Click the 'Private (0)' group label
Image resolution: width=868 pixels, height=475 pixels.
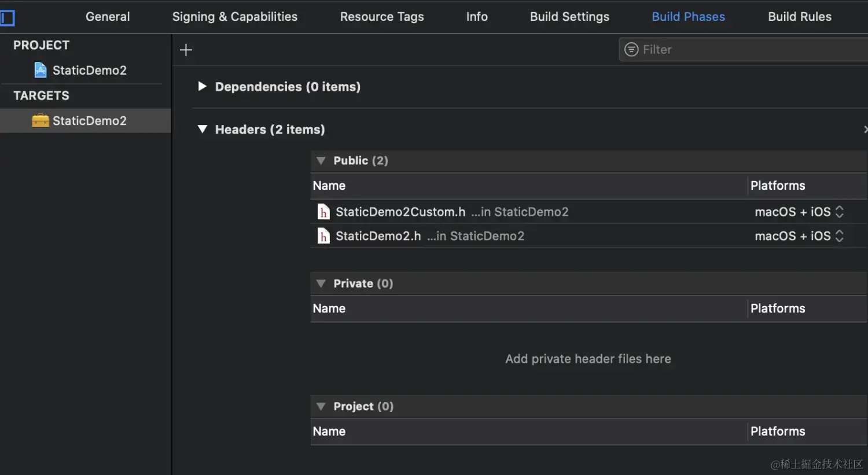363,283
